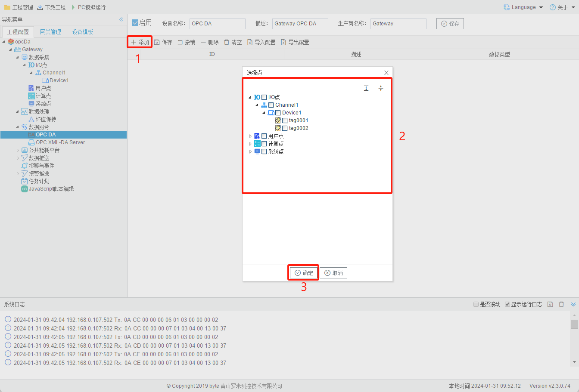Collapse I/O点 node in dialog tree
This screenshot has height=392, width=579.
[250, 97]
